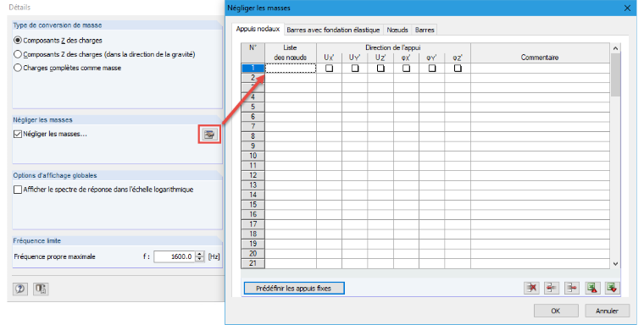Viewport: 644px width, 325px height.
Task: Select row header number 8
Action: [253, 135]
